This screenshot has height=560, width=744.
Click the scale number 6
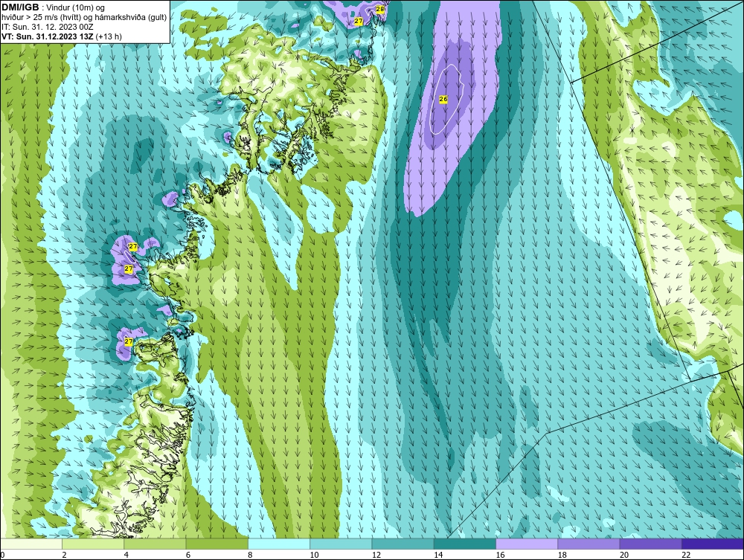[188, 556]
